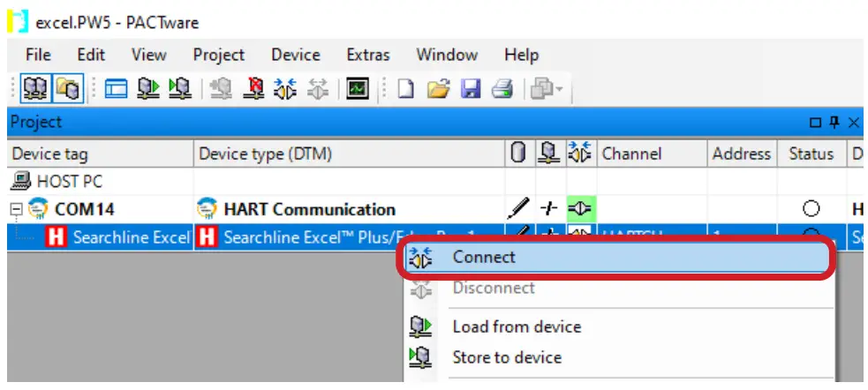Click the pencil icon in COM14 row
Screen dimensions: 868x390
click(518, 209)
